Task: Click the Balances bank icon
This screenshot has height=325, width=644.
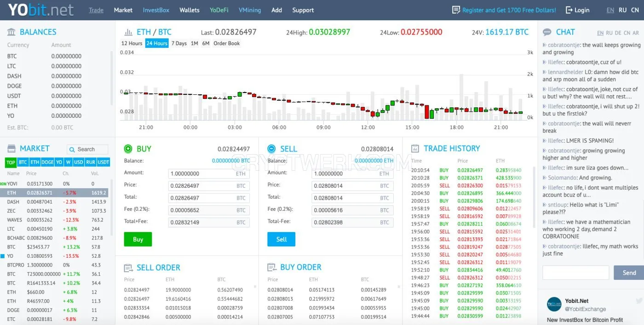Action: [11, 32]
